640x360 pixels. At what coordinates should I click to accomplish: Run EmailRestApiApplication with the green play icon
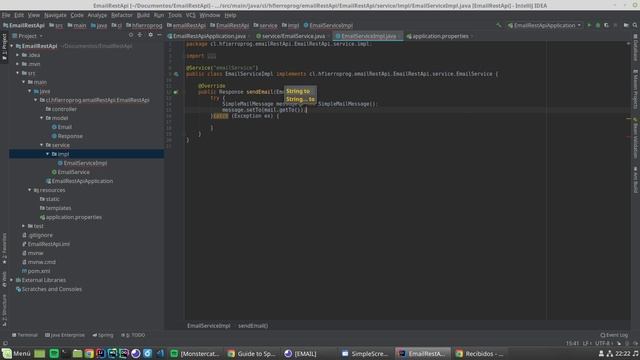[x=589, y=25]
